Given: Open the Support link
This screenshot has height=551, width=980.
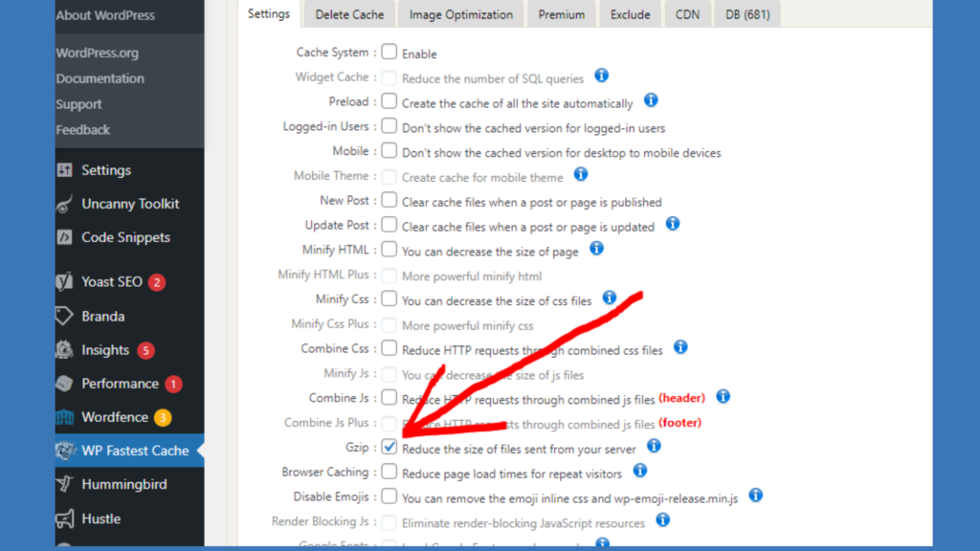Looking at the screenshot, I should (78, 104).
